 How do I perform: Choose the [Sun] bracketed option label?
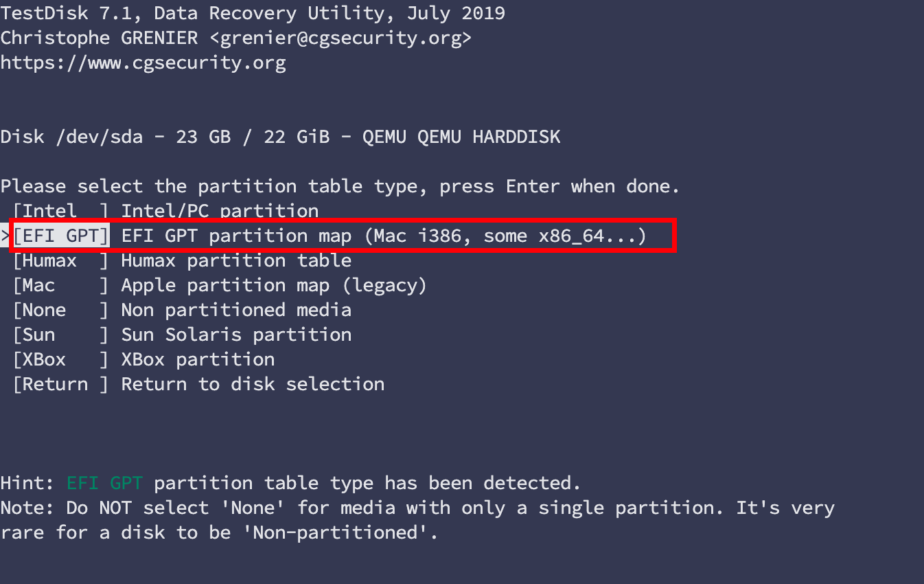(x=60, y=335)
